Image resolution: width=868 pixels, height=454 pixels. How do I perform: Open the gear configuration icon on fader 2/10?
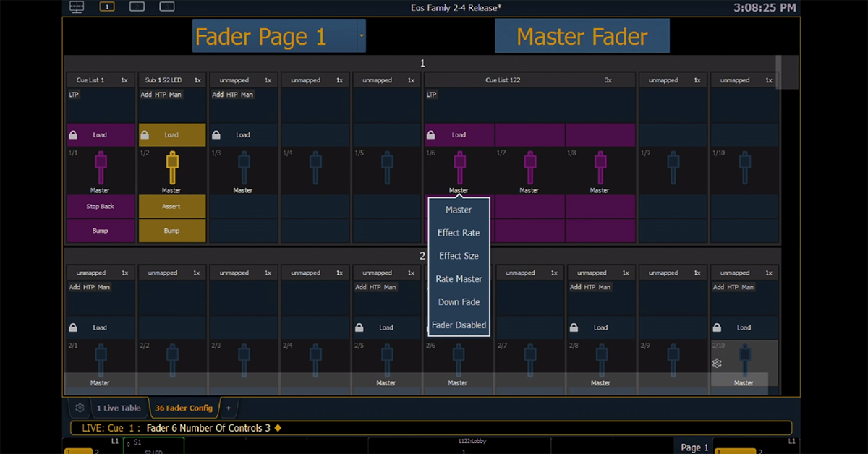click(717, 364)
